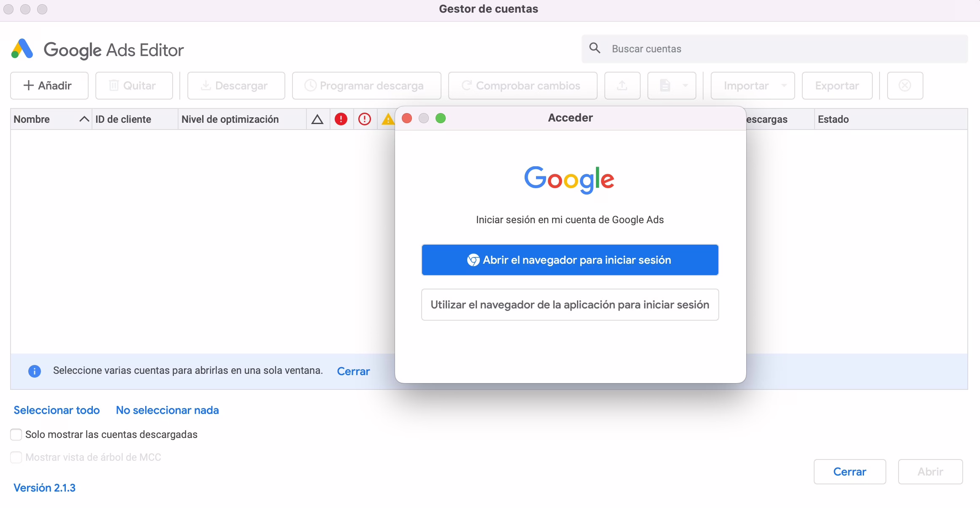This screenshot has width=980, height=508.
Task: Click the outlined triangle column header icon
Action: pos(317,119)
